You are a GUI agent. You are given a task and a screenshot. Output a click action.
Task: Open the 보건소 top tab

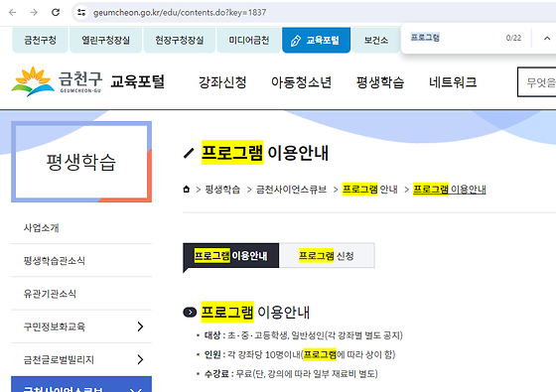[376, 40]
